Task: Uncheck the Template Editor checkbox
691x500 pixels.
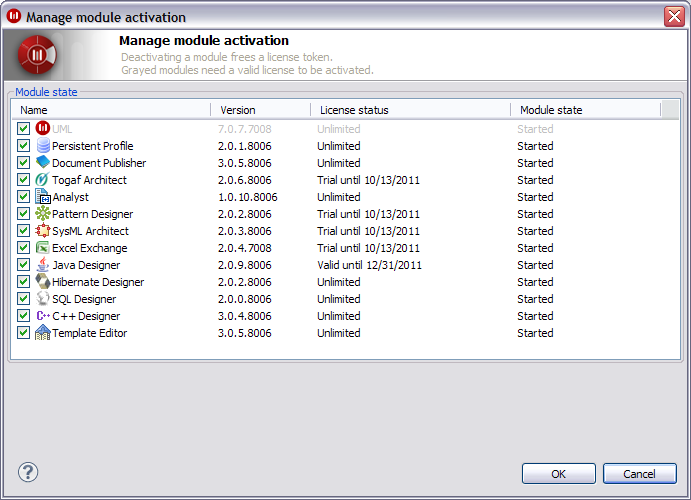Action: 23,333
